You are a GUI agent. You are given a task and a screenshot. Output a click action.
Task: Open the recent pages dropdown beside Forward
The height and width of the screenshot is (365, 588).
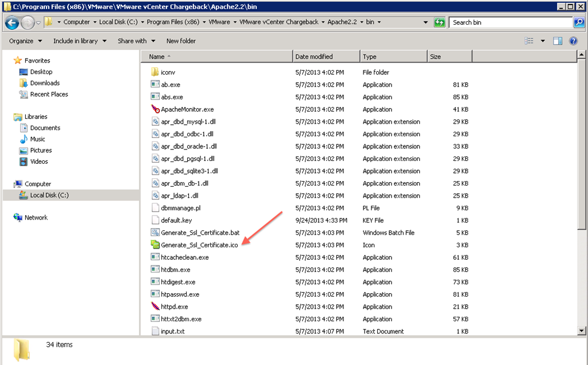38,23
